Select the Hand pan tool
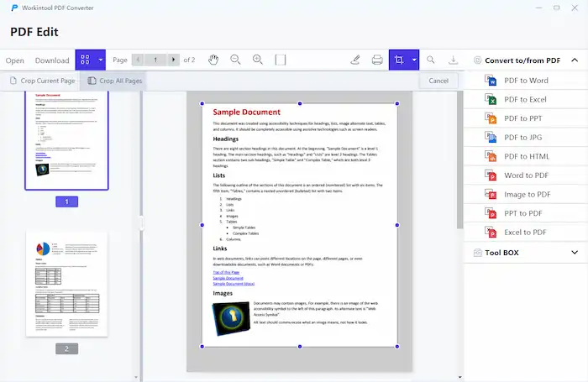Image resolution: width=588 pixels, height=382 pixels. click(x=213, y=60)
